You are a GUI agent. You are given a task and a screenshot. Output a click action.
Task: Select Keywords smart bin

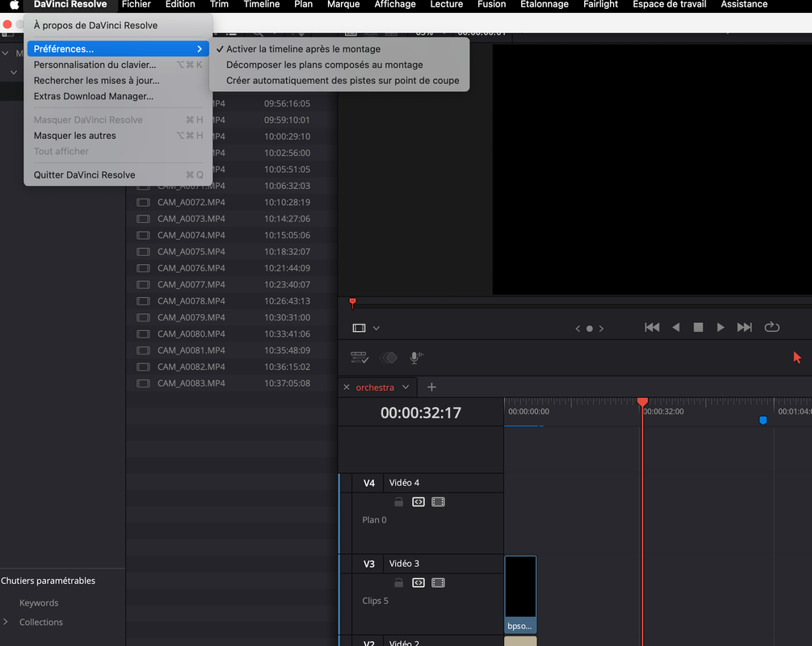tap(39, 603)
